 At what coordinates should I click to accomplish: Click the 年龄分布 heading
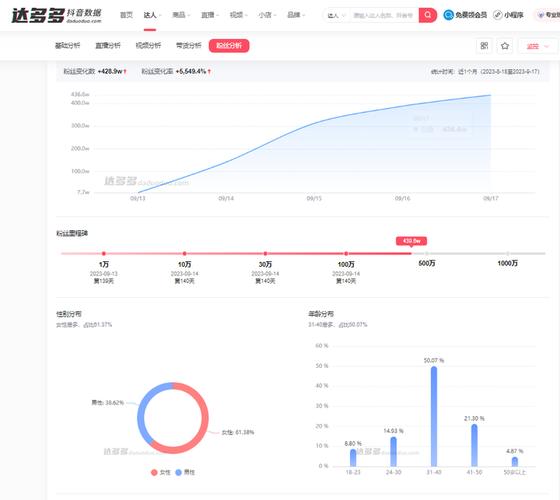[x=321, y=314]
